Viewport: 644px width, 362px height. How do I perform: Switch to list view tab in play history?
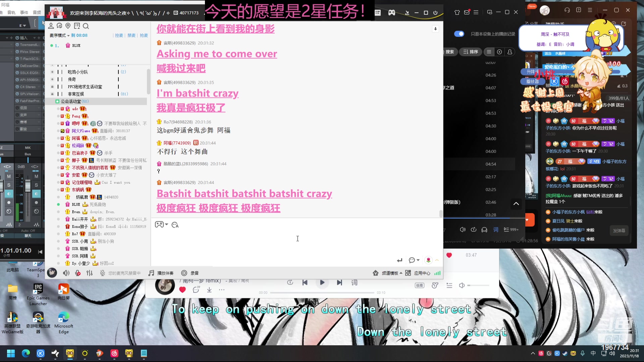[x=489, y=52]
